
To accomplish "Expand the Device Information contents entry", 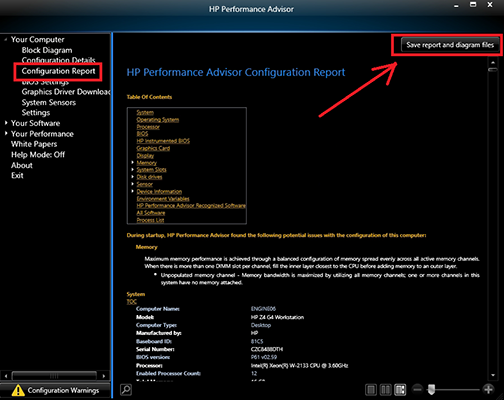I will click(x=133, y=191).
